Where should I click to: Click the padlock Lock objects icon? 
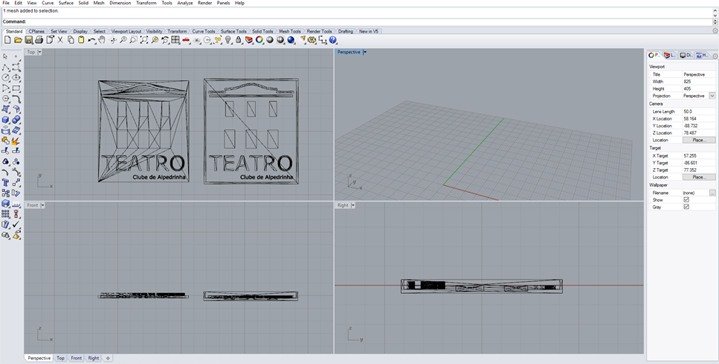(x=238, y=40)
